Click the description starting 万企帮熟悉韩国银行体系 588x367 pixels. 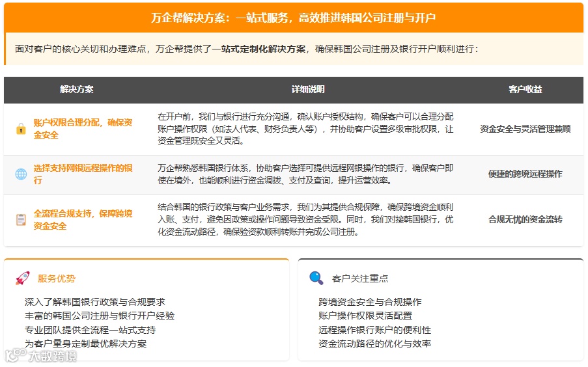[x=305, y=174]
